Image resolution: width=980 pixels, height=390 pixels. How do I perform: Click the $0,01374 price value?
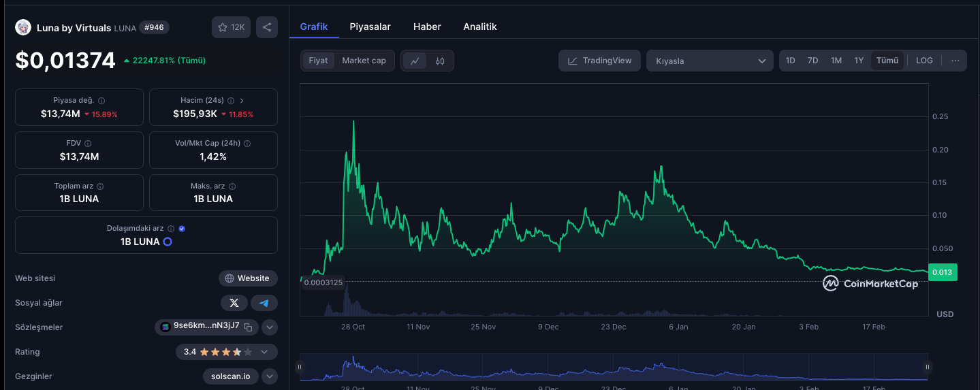pos(65,61)
